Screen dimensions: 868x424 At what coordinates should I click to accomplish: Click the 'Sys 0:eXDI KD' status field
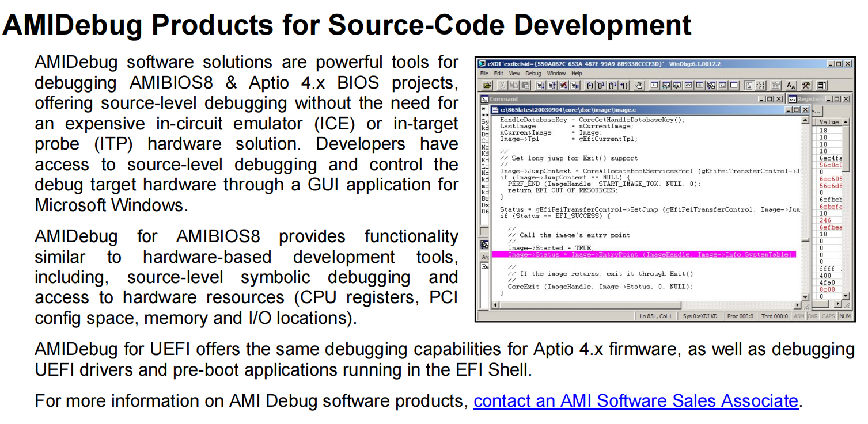pyautogui.click(x=700, y=316)
